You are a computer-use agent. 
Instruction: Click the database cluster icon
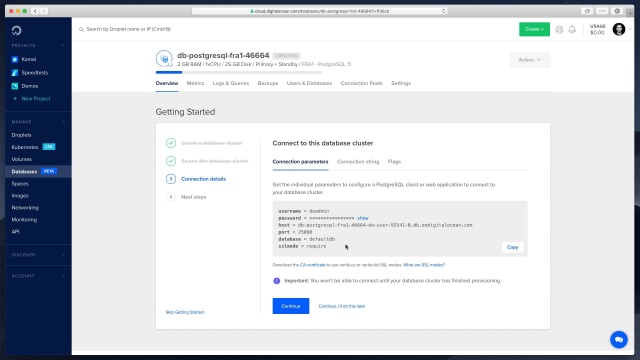164,59
